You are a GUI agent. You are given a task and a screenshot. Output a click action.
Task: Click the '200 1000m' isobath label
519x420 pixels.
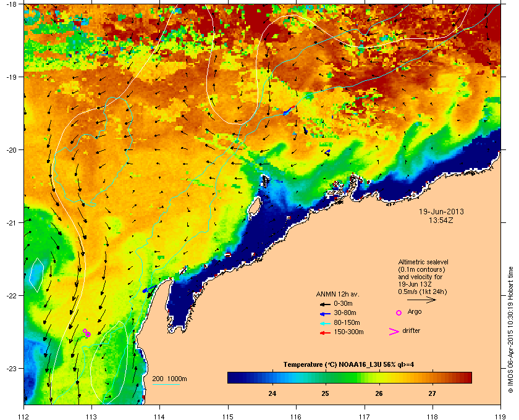[x=169, y=379]
